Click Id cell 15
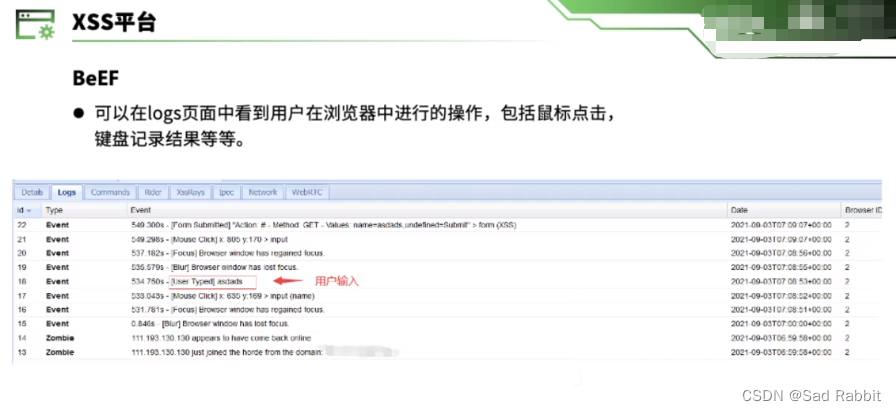 (22, 324)
